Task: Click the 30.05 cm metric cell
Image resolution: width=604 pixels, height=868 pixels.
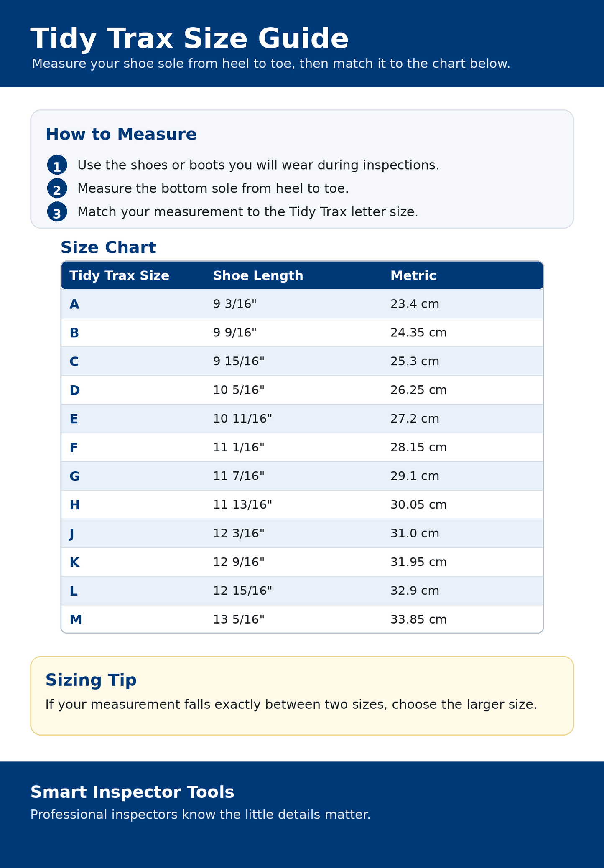Action: [x=418, y=505]
